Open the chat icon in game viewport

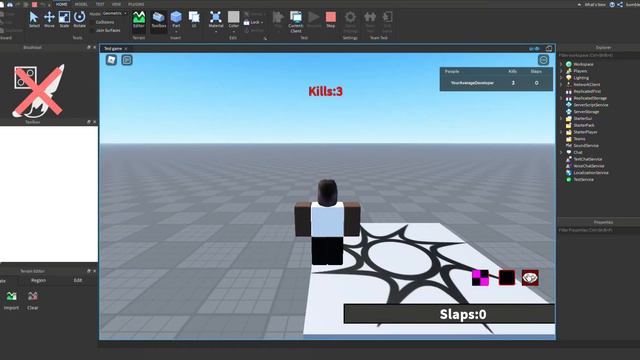point(127,60)
